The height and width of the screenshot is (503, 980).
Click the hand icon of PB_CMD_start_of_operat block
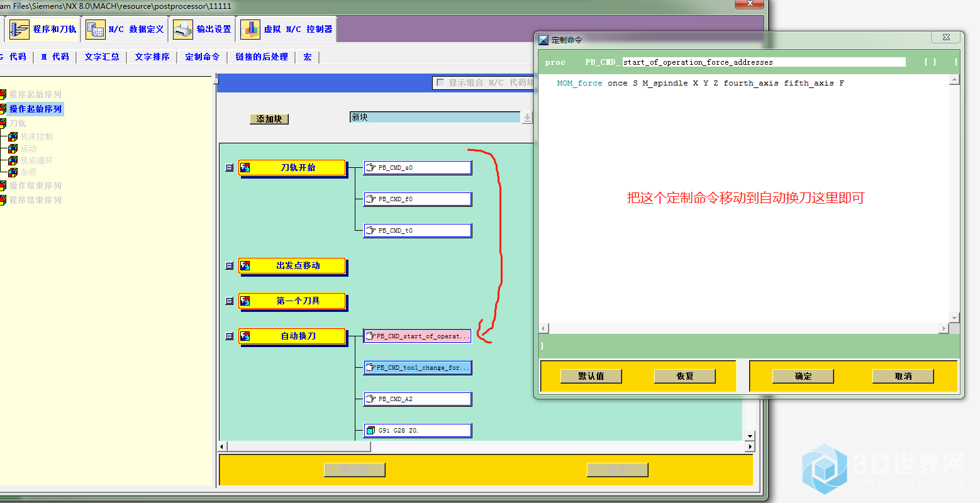tap(370, 336)
